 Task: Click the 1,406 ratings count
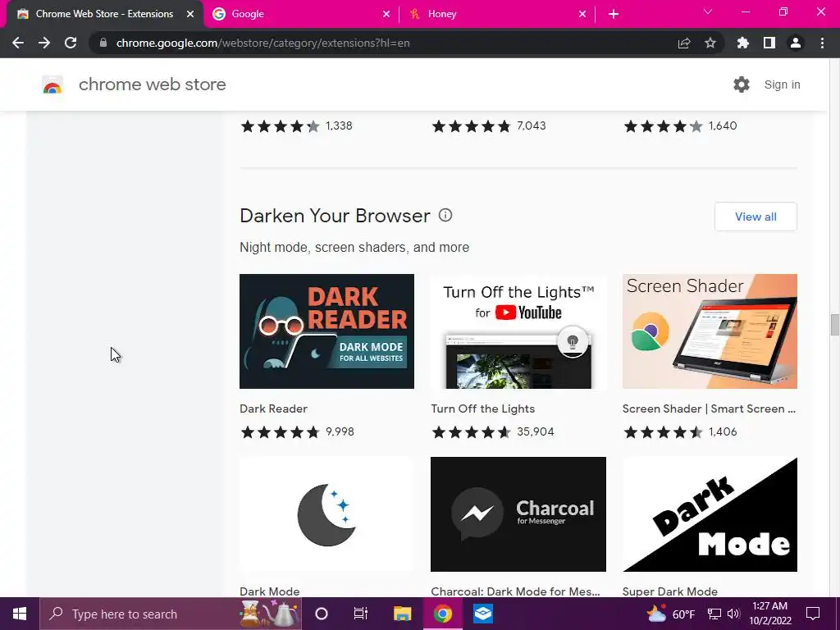tap(723, 431)
